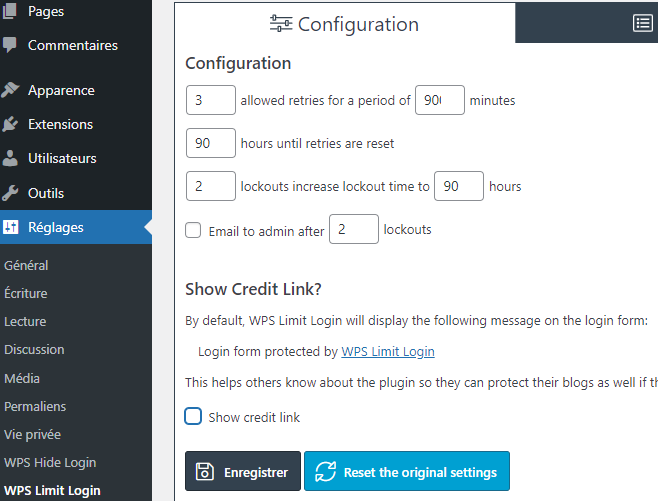Click the Apparence paintbrush icon
This screenshot has height=501, width=658.
10,90
